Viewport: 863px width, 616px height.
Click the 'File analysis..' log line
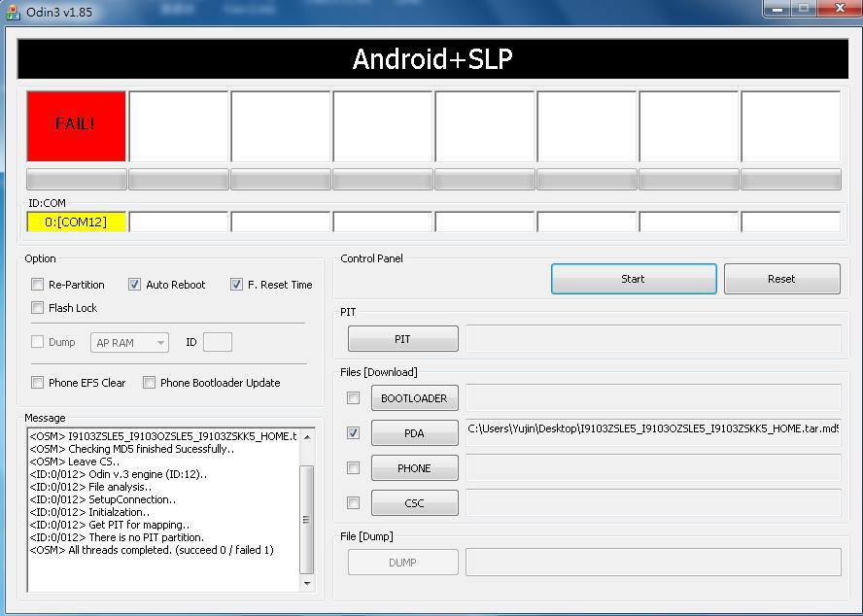(x=90, y=487)
